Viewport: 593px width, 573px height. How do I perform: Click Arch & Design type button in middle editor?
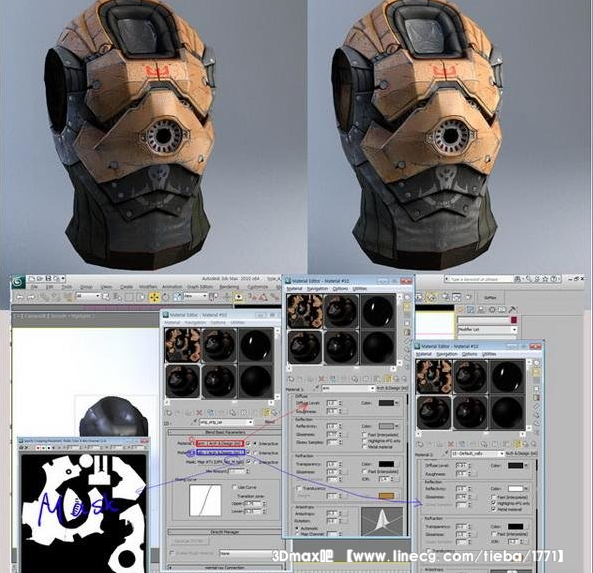[x=392, y=388]
